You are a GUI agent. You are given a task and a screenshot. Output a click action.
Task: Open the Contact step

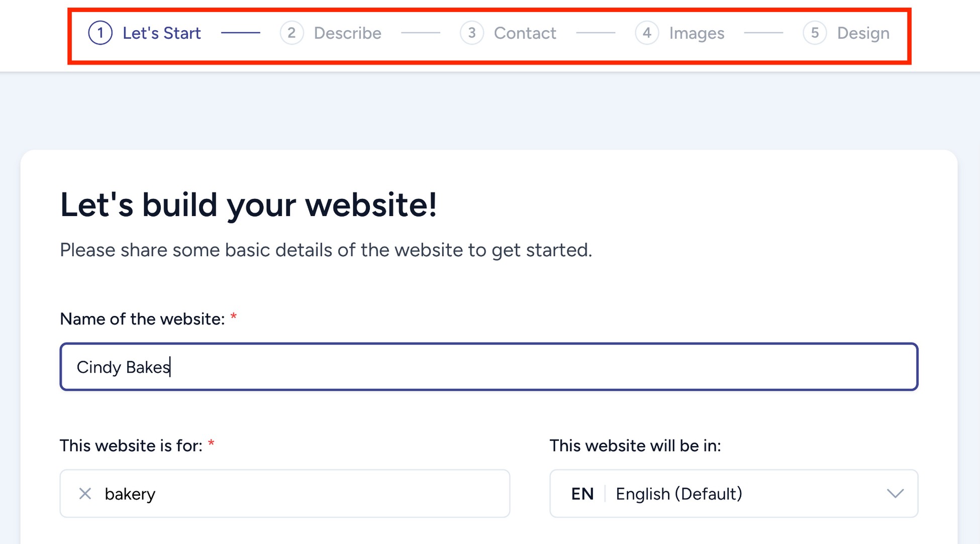tap(525, 33)
